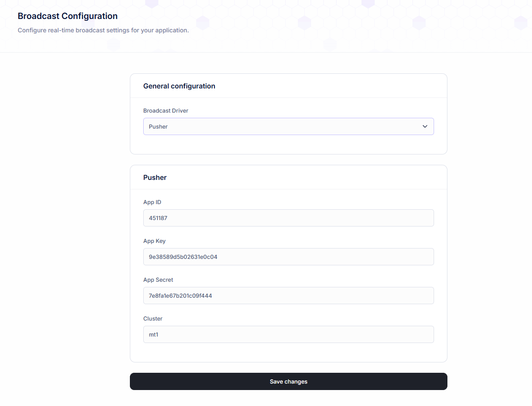Screen dimensions: 532x406
Task: Click the 'App Key' field label
Action: point(154,241)
